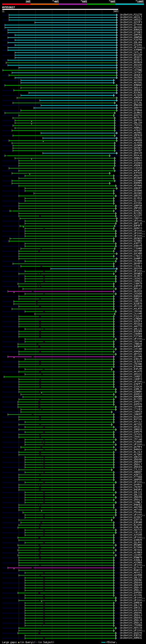Click the white query sequence bar

pyautogui.click(x=60, y=10)
